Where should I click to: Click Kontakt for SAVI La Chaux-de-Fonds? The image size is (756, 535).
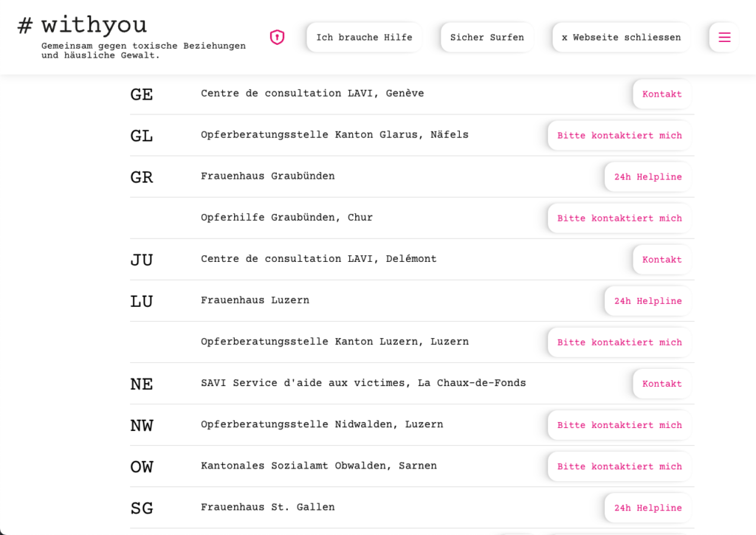coord(661,384)
